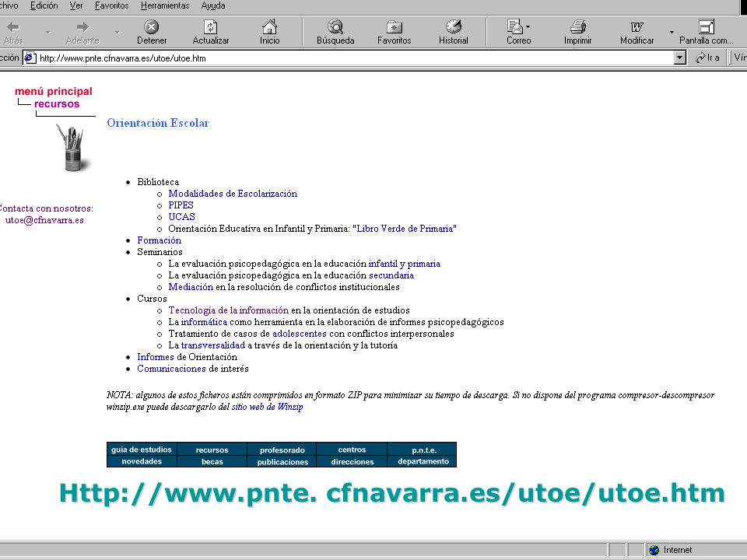Click publicaciones navigation button

[282, 461]
